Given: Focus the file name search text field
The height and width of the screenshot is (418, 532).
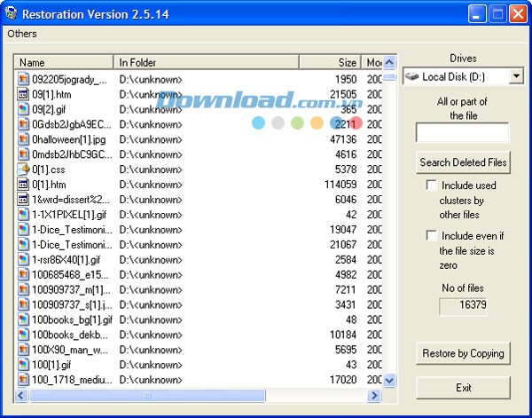Looking at the screenshot, I should point(462,133).
